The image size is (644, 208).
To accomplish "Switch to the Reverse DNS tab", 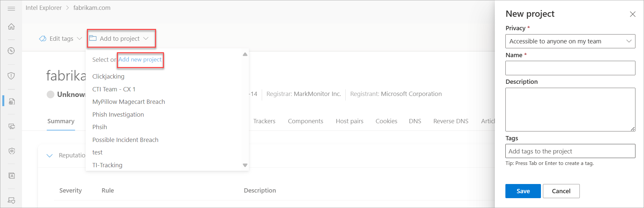I will pos(450,121).
